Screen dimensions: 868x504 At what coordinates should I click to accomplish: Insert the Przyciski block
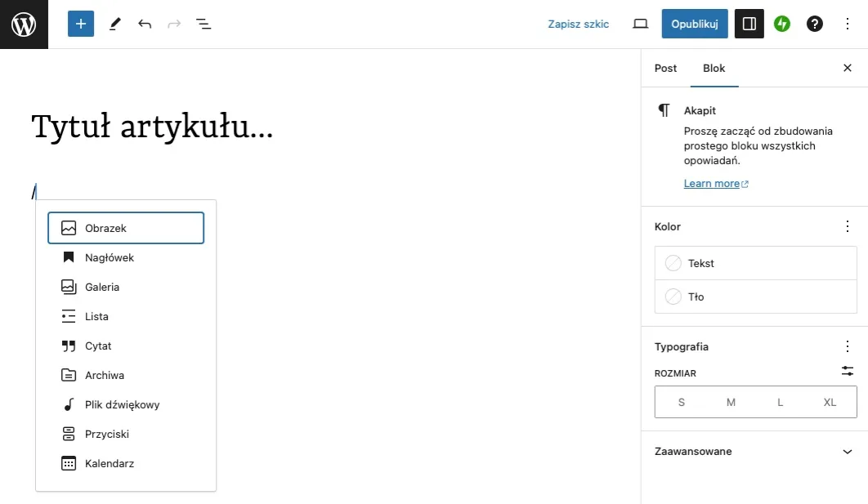point(126,434)
